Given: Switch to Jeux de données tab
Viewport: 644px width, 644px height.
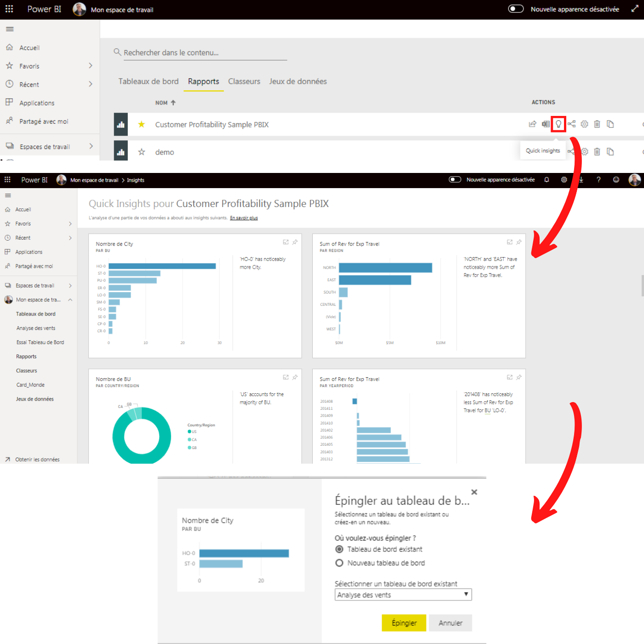Looking at the screenshot, I should click(298, 81).
